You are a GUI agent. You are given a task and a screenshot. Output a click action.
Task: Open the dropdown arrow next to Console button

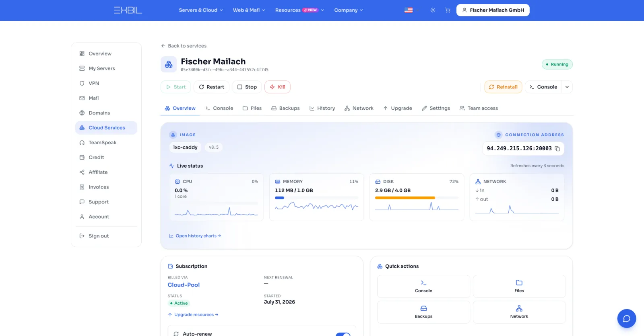pyautogui.click(x=567, y=87)
